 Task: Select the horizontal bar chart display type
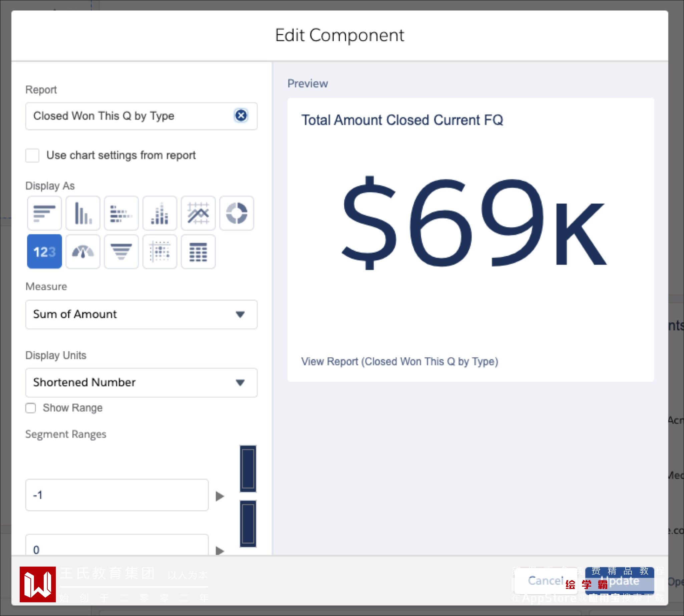click(44, 213)
